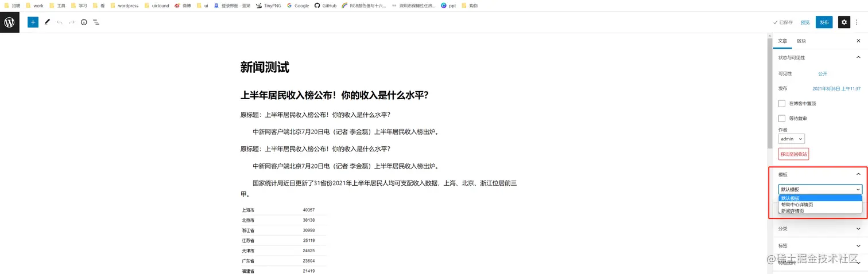Change visibility via 公开 link
The image size is (868, 274).
point(823,73)
